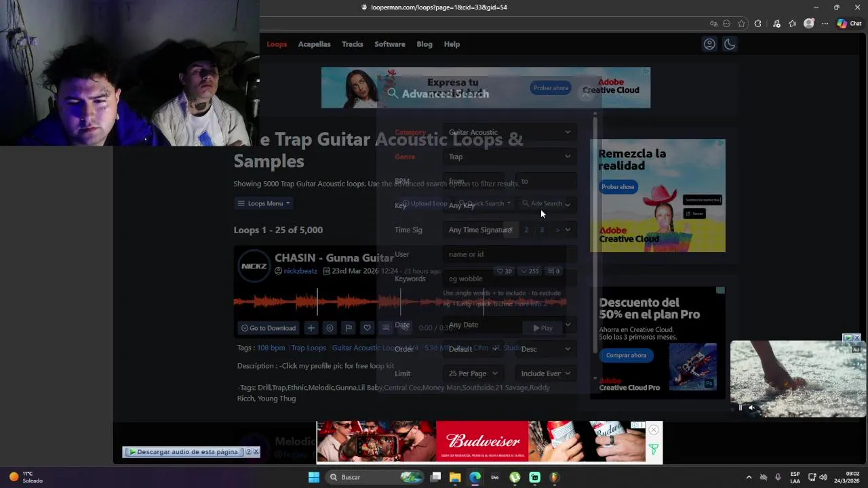Screen dimensions: 868x488
Task: Close the floating video ad
Action: 857,338
